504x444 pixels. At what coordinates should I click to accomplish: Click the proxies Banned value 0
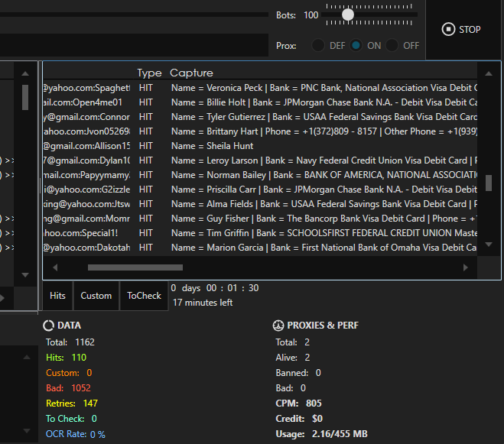[x=318, y=373]
